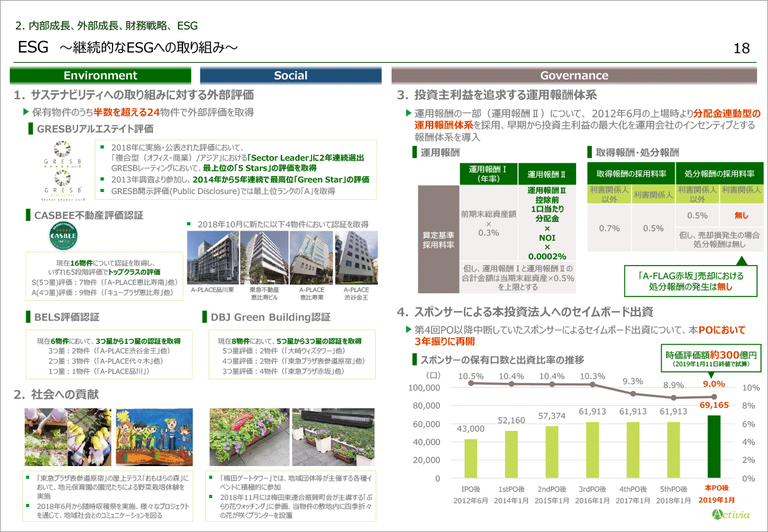
Task: Click the 43,000 bar for IPO後
Action: coord(471,458)
